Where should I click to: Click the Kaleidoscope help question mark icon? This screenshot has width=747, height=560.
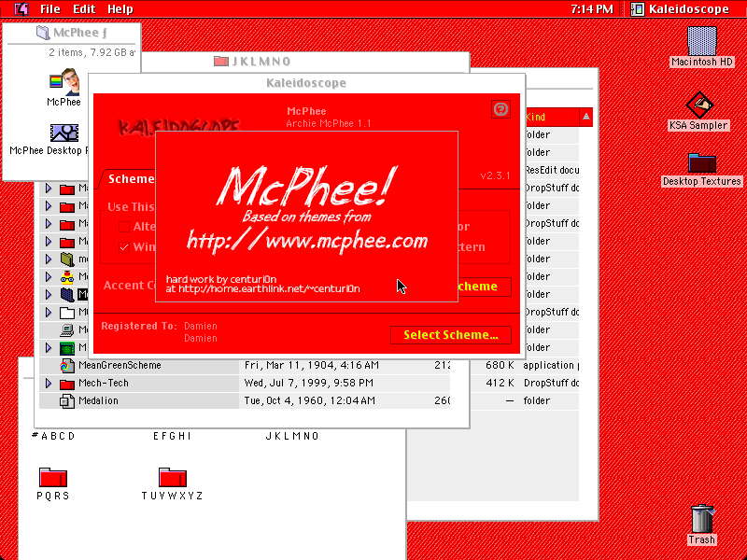tap(500, 109)
